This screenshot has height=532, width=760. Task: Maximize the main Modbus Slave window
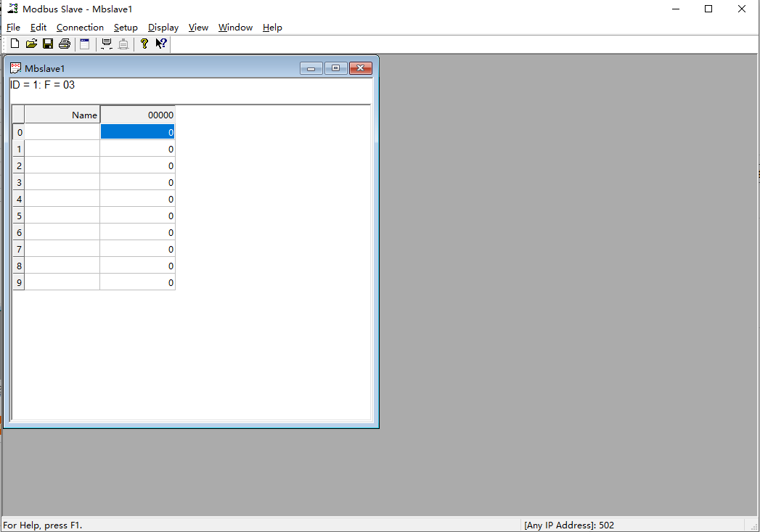(x=708, y=9)
